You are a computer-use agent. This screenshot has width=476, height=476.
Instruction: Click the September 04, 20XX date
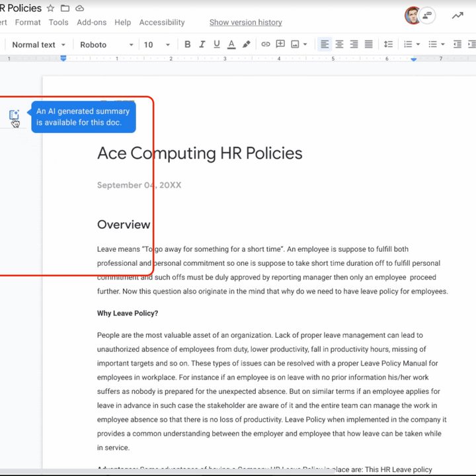click(x=139, y=185)
